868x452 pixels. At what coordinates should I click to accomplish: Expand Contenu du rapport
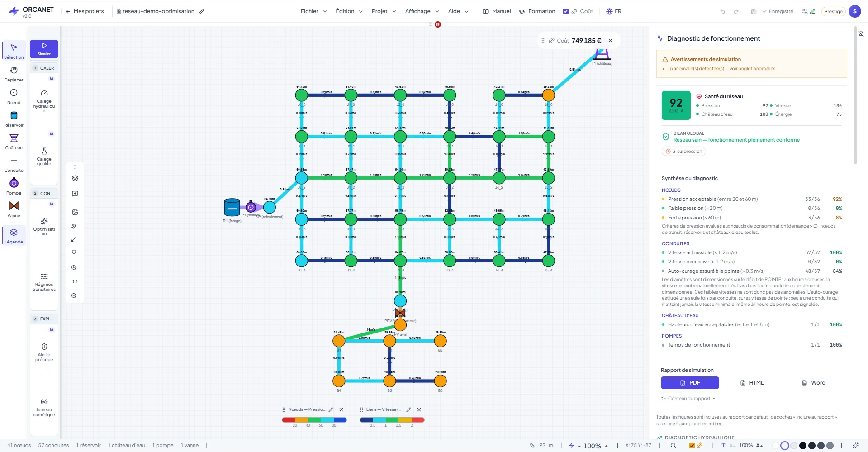point(688,399)
